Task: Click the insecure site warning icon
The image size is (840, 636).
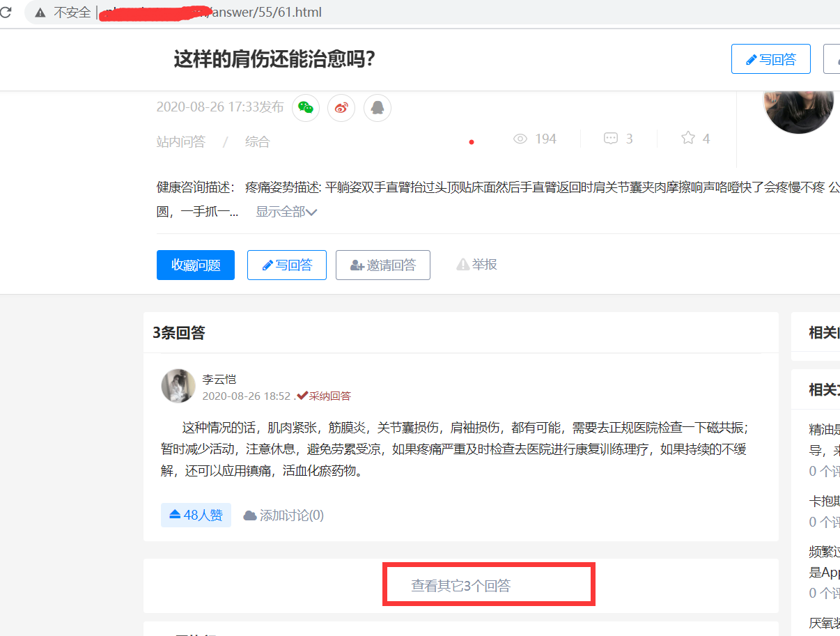Action: coord(40,13)
